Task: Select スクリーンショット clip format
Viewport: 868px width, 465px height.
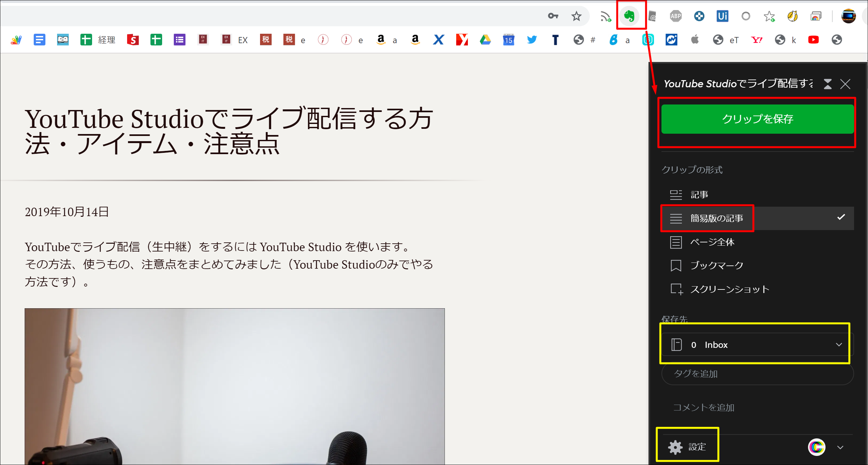Action: click(757, 289)
